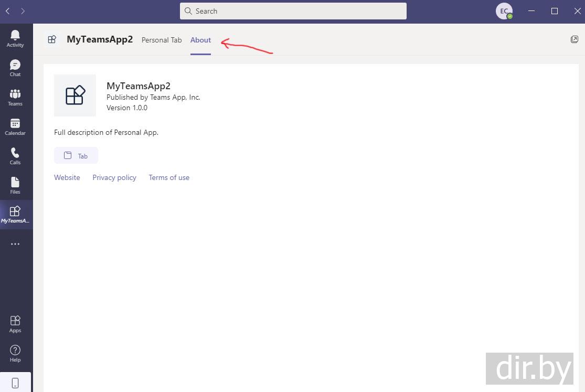Click the large MyTeamsApp2 app logo
This screenshot has height=392, width=585.
pyautogui.click(x=75, y=95)
